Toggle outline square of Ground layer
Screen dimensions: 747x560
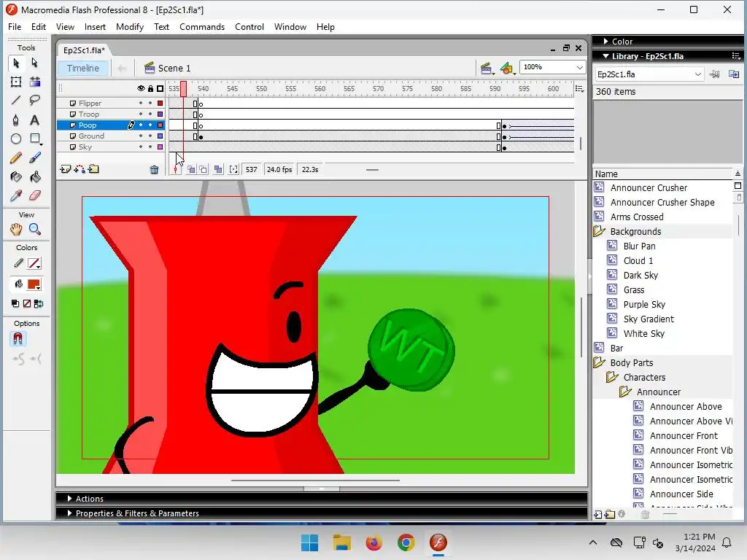[x=160, y=136]
